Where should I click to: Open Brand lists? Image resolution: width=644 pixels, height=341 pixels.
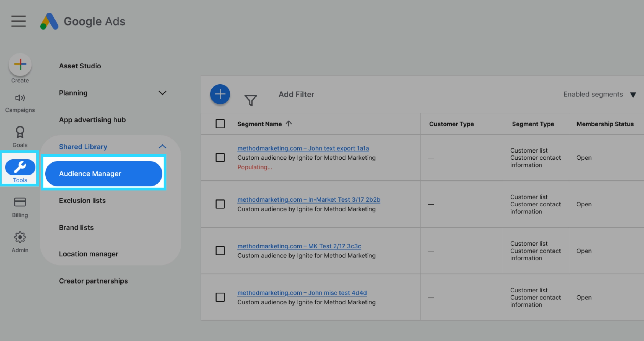click(76, 227)
